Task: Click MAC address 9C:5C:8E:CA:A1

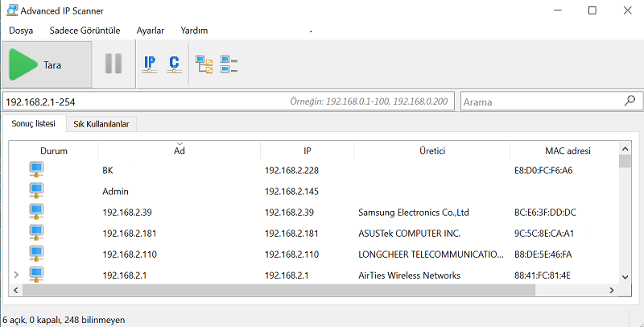Action: [x=544, y=234]
